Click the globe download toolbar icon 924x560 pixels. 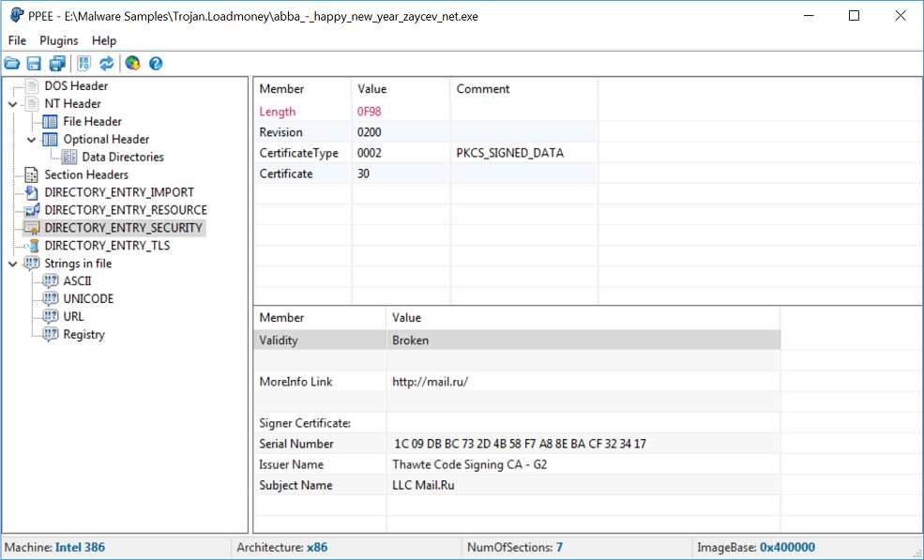click(133, 63)
